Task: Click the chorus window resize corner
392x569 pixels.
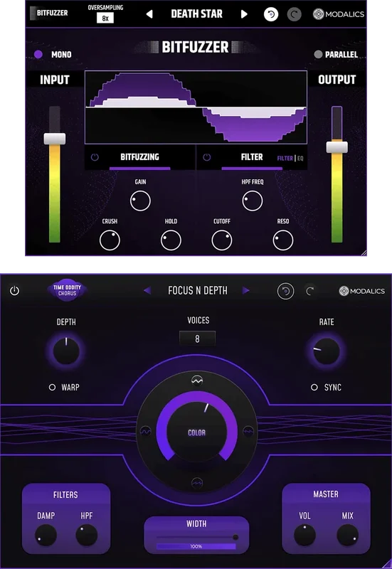Action: pos(386,564)
